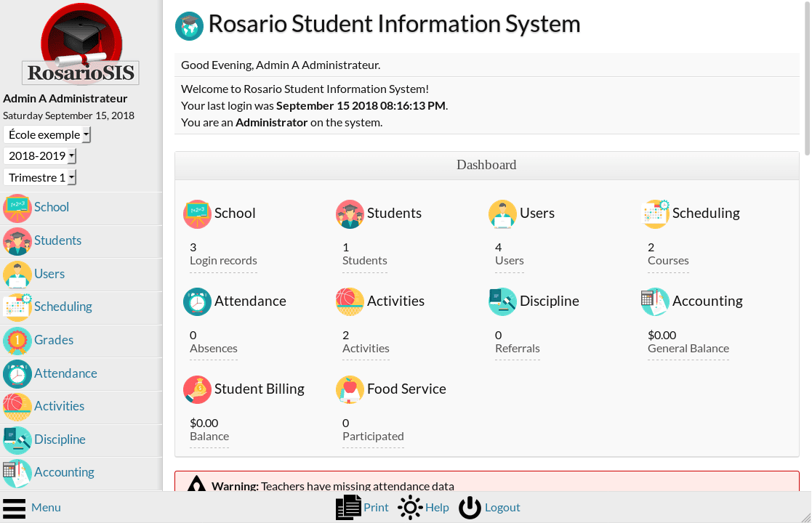
Task: Open the Trimestre 1 marking period dropdown
Action: click(40, 177)
